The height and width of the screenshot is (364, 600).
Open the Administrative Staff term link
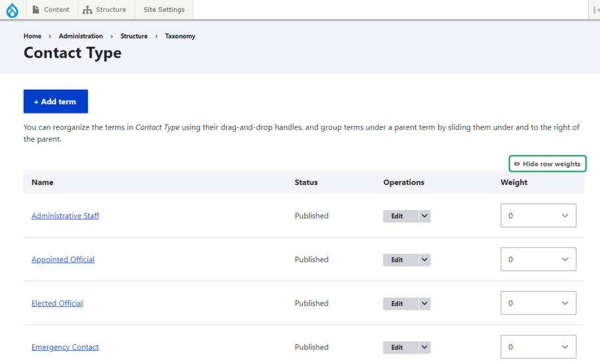pyautogui.click(x=65, y=216)
